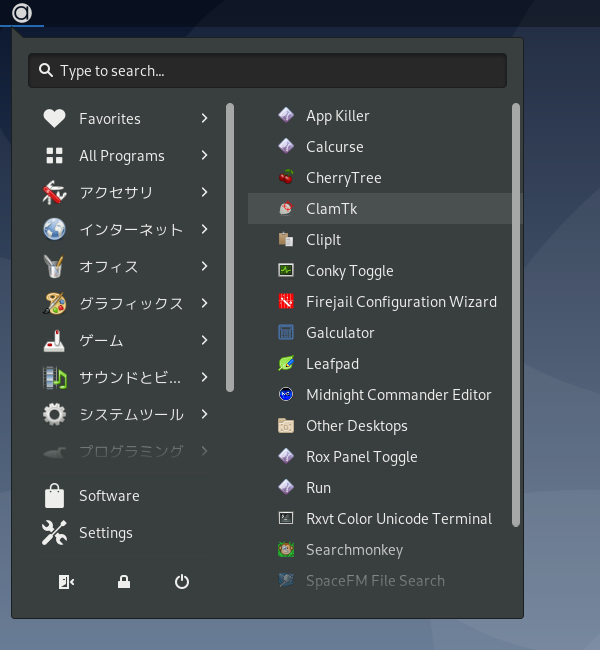The height and width of the screenshot is (650, 600).
Task: Expand the システムツール chevron arrow
Action: click(204, 414)
